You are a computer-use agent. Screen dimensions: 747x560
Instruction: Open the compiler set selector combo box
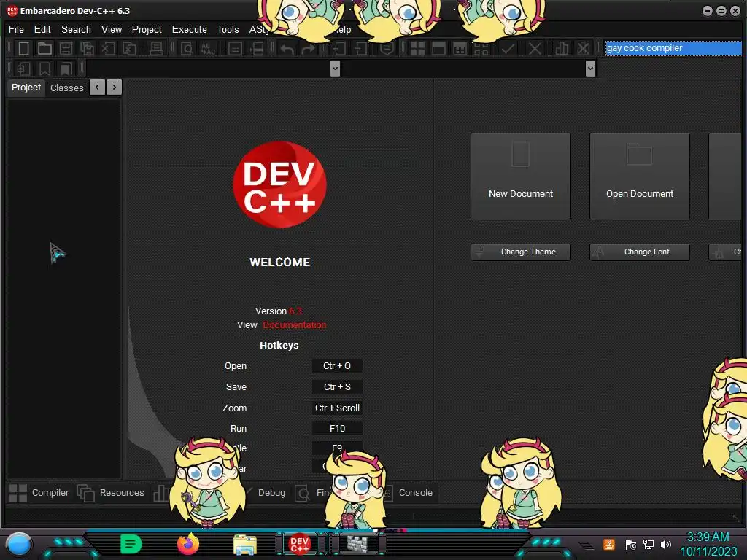pos(673,48)
